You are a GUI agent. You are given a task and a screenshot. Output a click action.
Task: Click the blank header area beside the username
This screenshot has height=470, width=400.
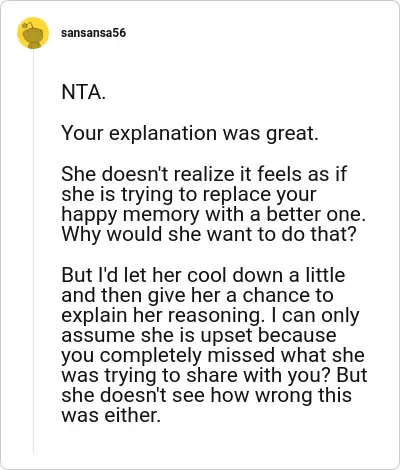[x=260, y=33]
